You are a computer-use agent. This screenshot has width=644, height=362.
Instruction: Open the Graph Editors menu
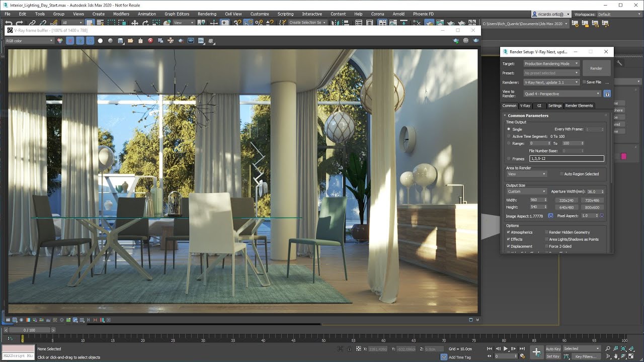177,14
